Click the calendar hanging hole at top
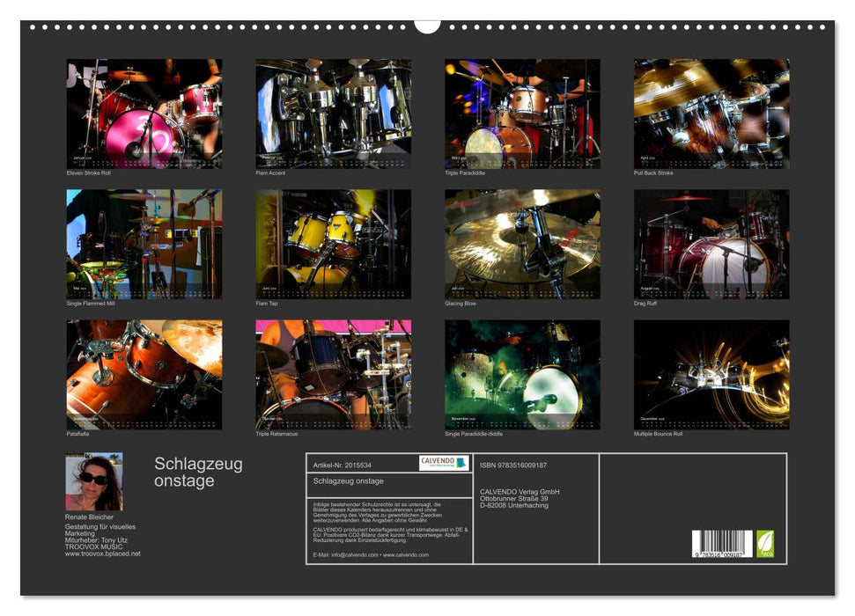Viewport: 855px width, 616px height. (x=427, y=24)
